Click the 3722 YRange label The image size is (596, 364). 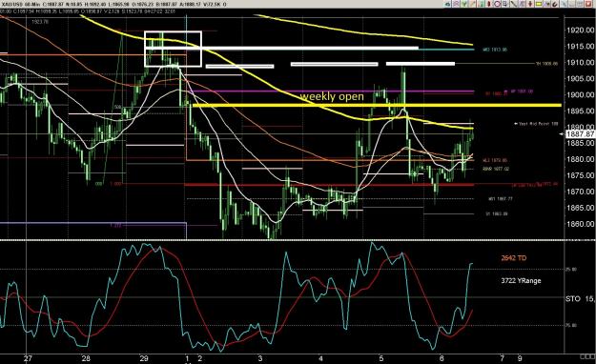point(521,281)
